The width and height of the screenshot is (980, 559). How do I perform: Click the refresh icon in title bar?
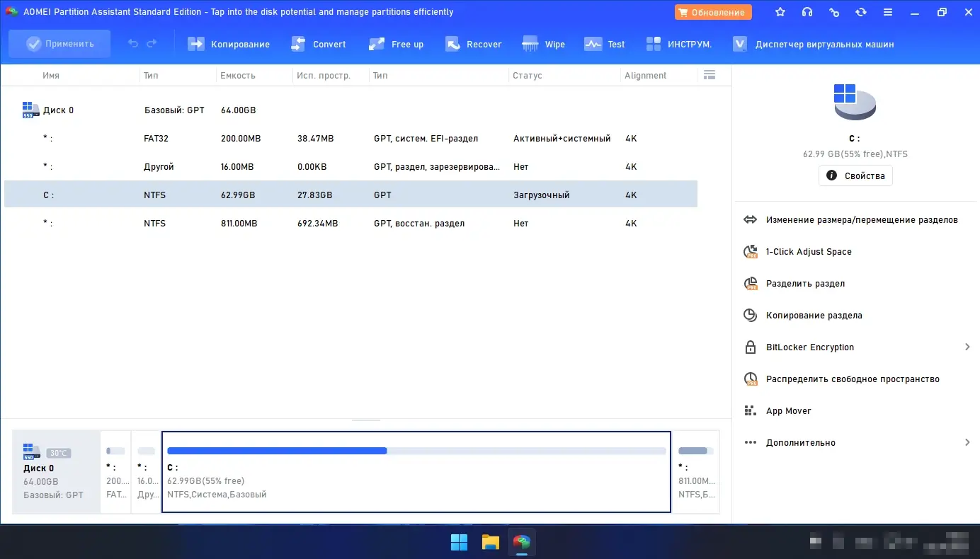click(x=861, y=12)
